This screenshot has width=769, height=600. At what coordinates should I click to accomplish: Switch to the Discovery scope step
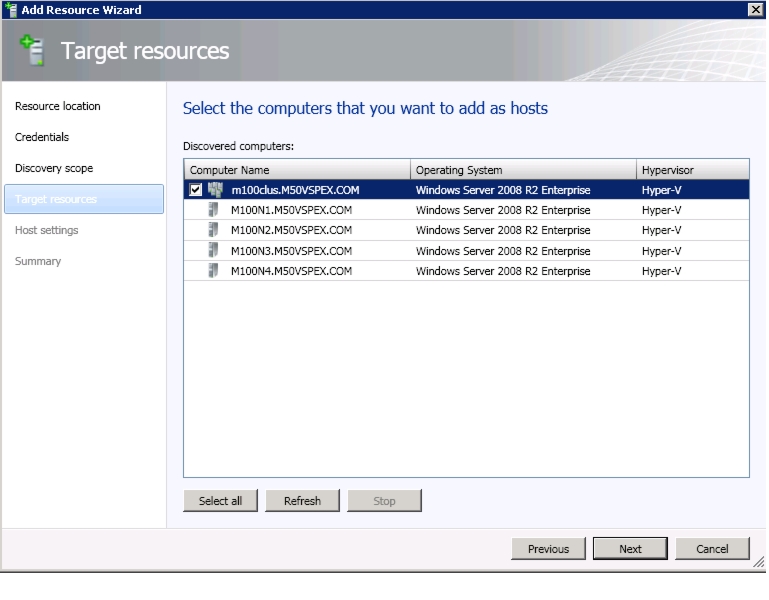click(54, 168)
